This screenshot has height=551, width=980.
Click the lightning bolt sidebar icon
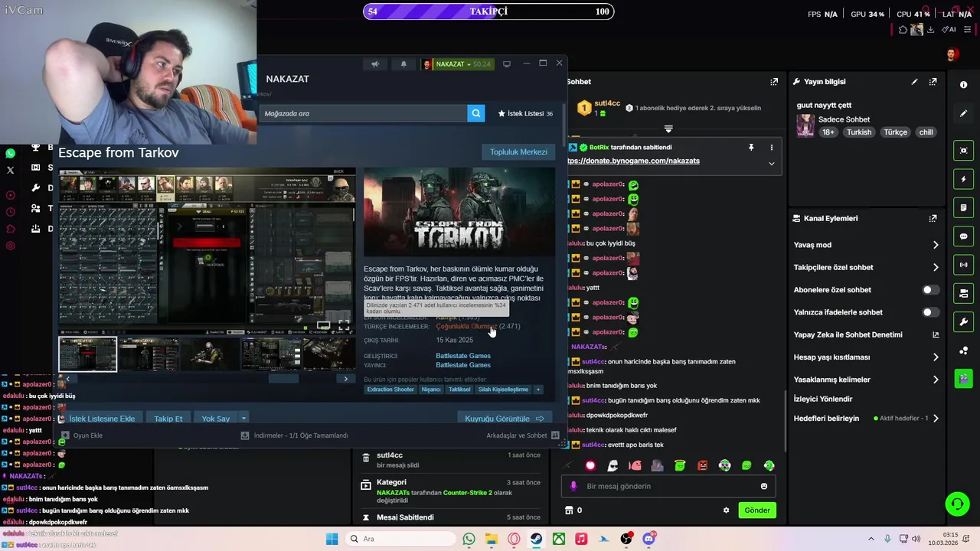coord(963,179)
